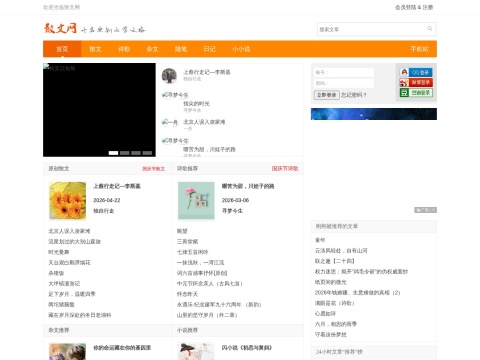Open author name 寻梦今生 under poem date

tap(232, 211)
